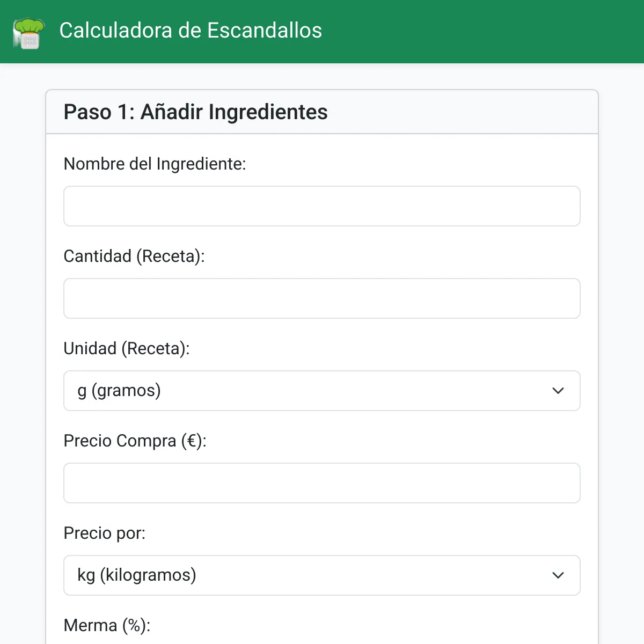Click the 'Calculadora de Escandallos' title
The image size is (644, 644).
[x=191, y=31]
